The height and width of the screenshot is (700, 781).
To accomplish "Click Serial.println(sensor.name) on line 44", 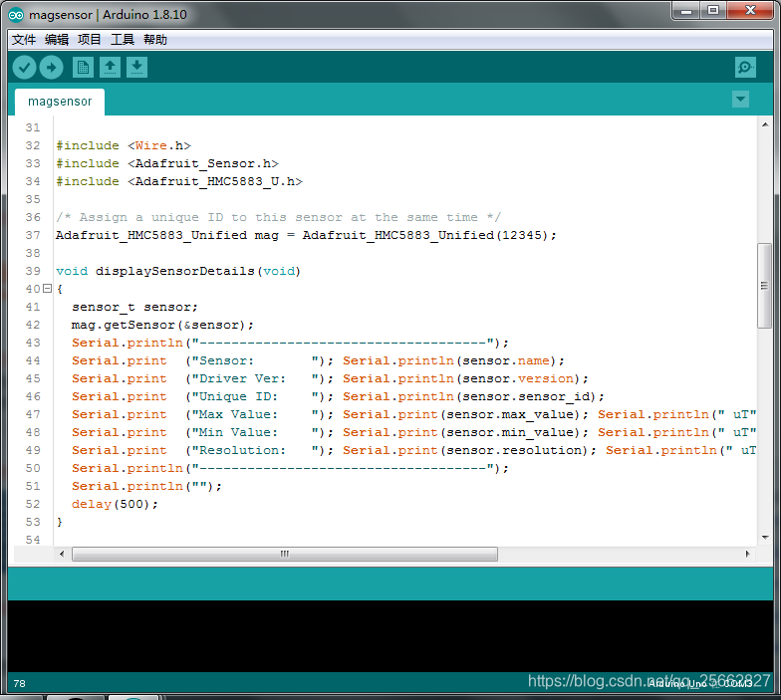I will [x=453, y=360].
